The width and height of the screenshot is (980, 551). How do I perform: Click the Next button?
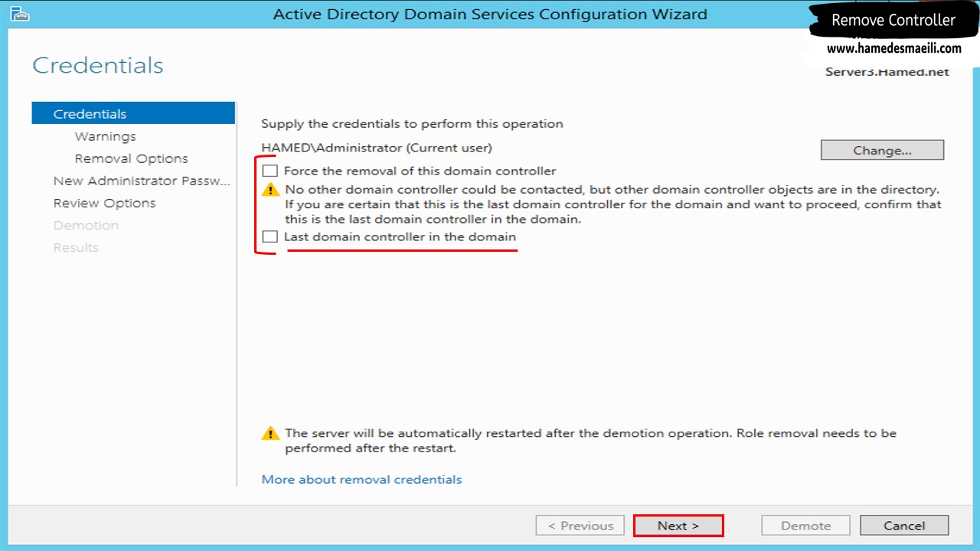(678, 526)
